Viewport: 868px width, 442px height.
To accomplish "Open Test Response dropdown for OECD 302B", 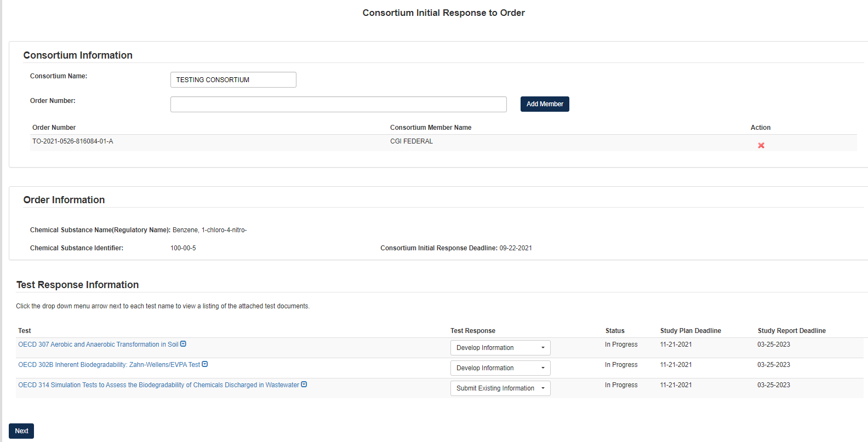I will point(500,368).
